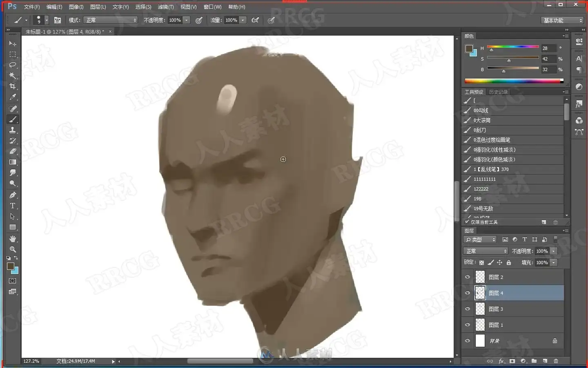Screen dimensions: 588x368
Task: Delete the selected layer with trash icon
Action: pyautogui.click(x=556, y=361)
